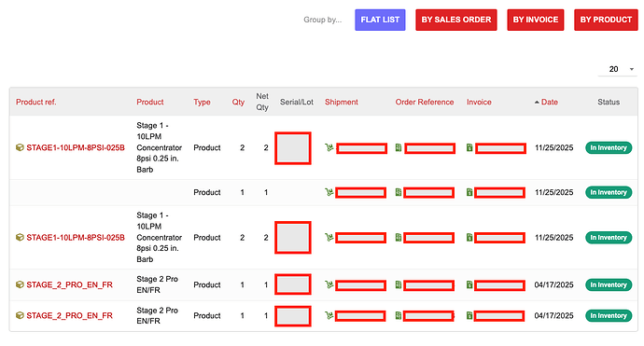Viewport: 644px width, 346px height.
Task: Sort by the Date column header
Action: point(550,102)
